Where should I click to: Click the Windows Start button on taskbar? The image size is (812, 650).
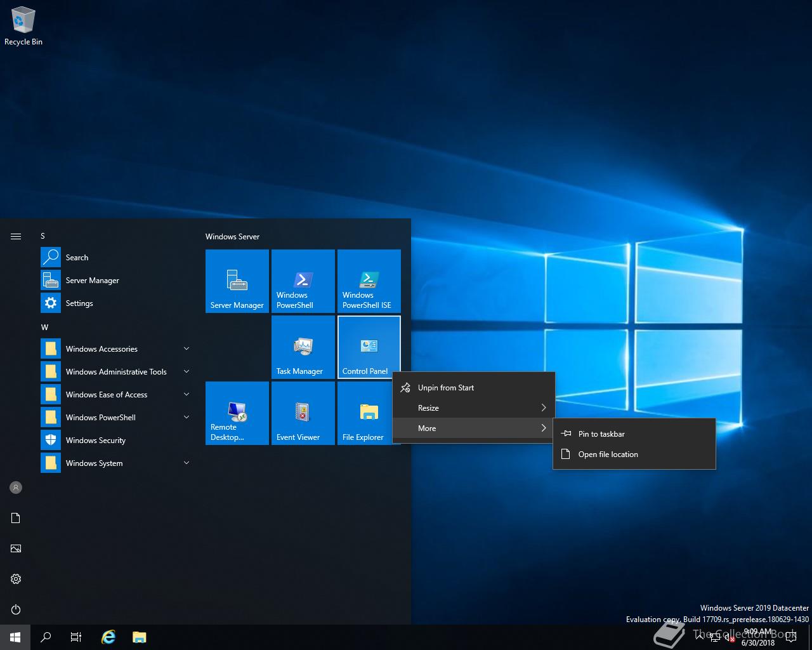[x=15, y=637]
